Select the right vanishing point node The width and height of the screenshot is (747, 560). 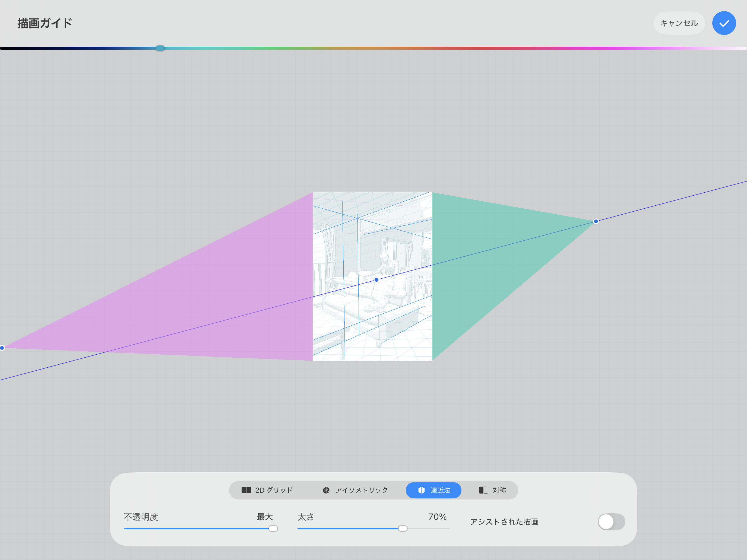596,221
